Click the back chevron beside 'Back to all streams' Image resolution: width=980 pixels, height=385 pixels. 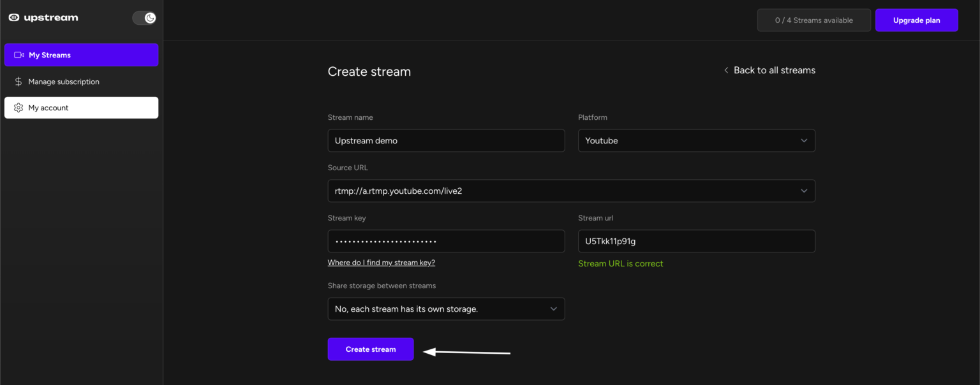tap(725, 70)
